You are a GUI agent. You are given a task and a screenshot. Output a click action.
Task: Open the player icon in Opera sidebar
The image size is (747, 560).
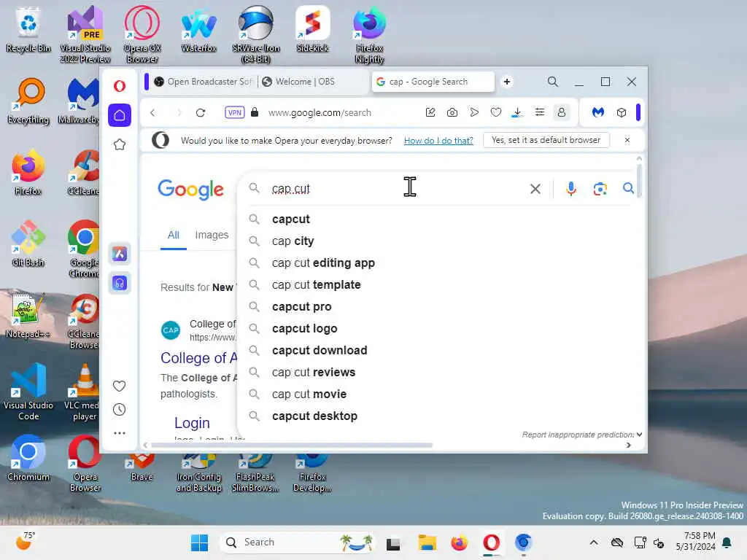[120, 284]
